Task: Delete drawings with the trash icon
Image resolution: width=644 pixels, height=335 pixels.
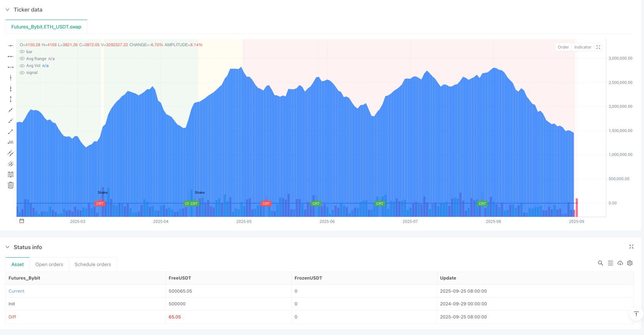Action: coord(10,185)
